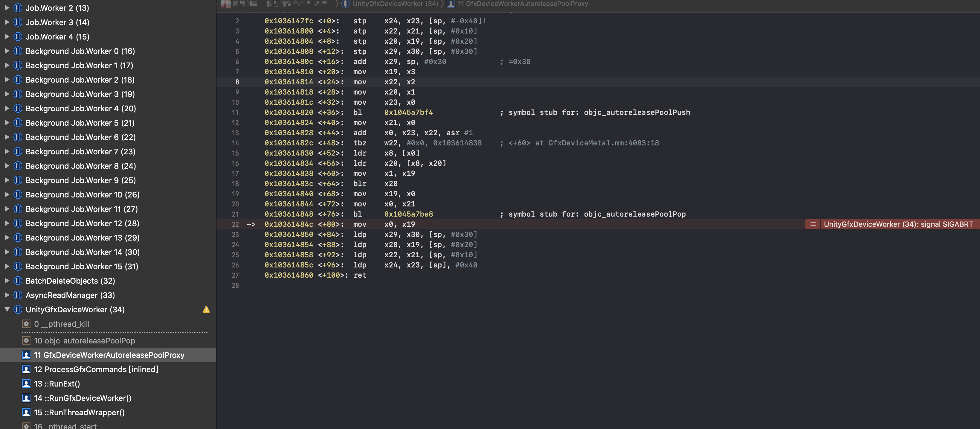
Task: Click the user icon of frame 15 ::RunThreadWrapper()
Action: click(26, 412)
